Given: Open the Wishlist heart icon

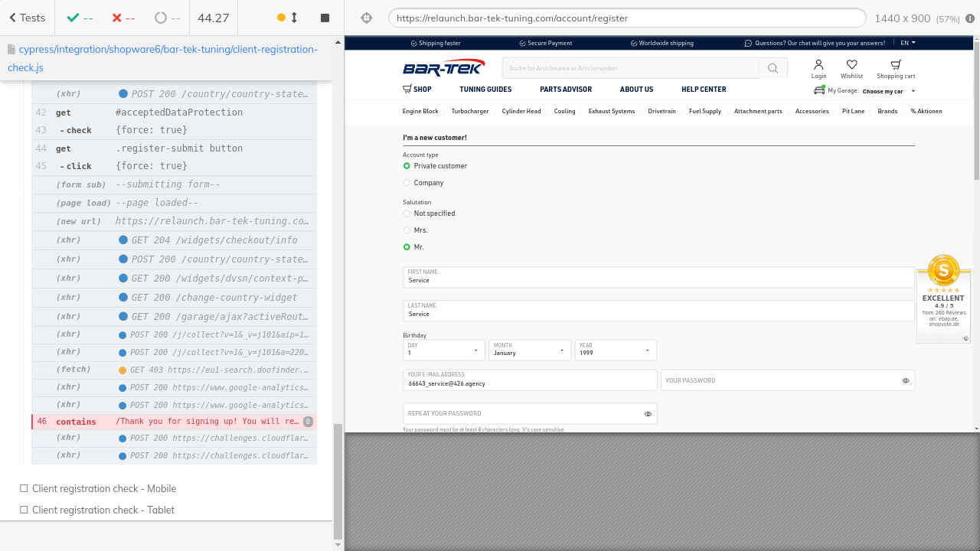Looking at the screenshot, I should 851,66.
